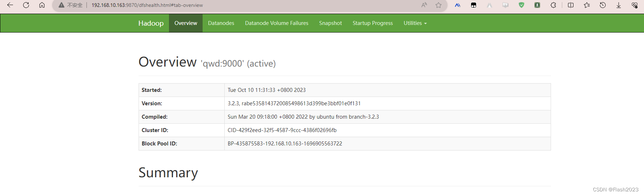Open Datanode Volume Failures tab
Image resolution: width=644 pixels, height=195 pixels.
277,23
